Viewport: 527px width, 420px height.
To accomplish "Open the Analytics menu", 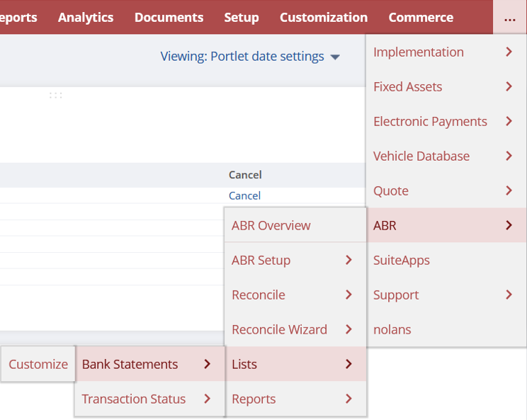I will [x=86, y=18].
